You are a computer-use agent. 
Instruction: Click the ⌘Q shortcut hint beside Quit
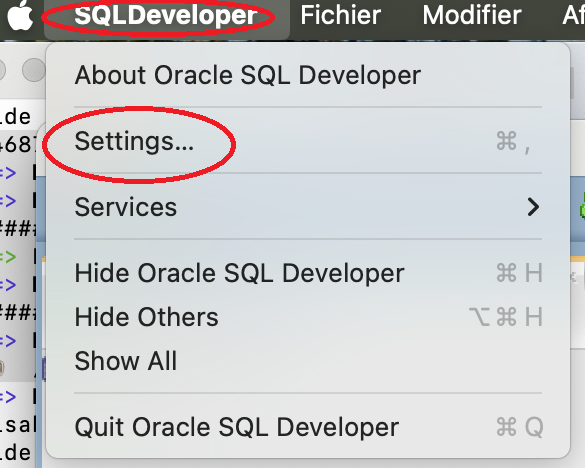tap(520, 427)
